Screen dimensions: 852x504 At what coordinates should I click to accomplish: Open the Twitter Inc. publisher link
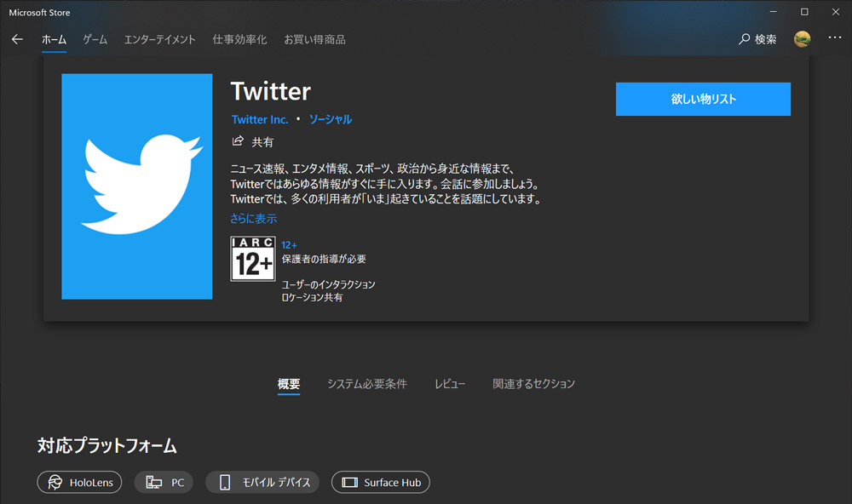[259, 119]
